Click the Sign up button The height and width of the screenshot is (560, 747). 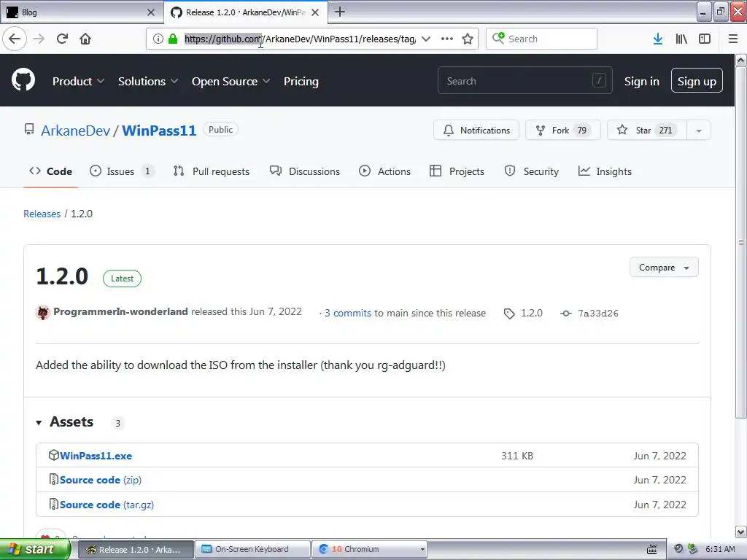pyautogui.click(x=697, y=80)
